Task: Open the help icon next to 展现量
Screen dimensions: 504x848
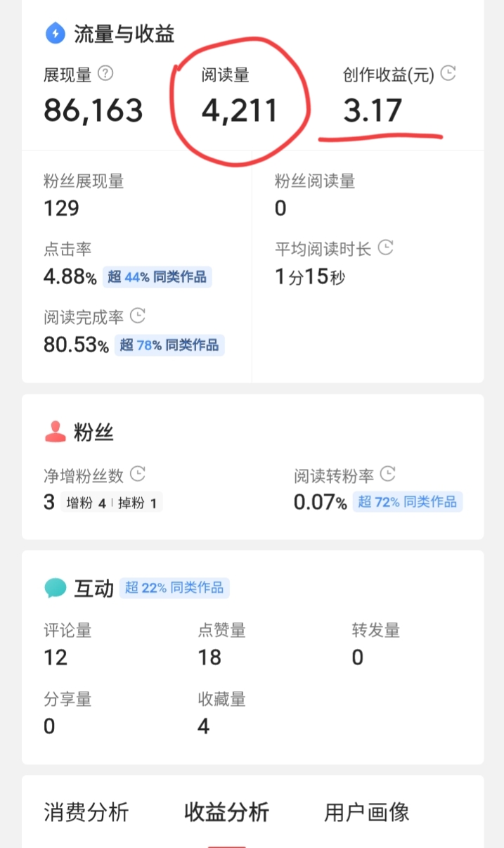Action: pos(105,73)
